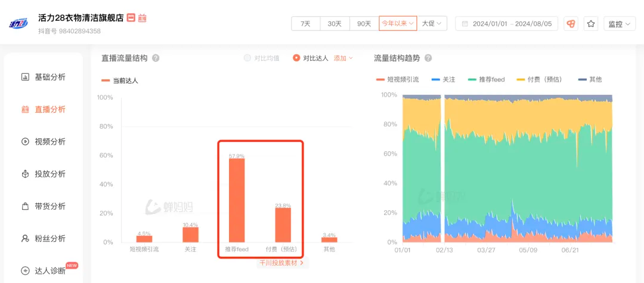644x283 pixels.
Task: Open the 监控 dropdown menu
Action: tap(618, 24)
